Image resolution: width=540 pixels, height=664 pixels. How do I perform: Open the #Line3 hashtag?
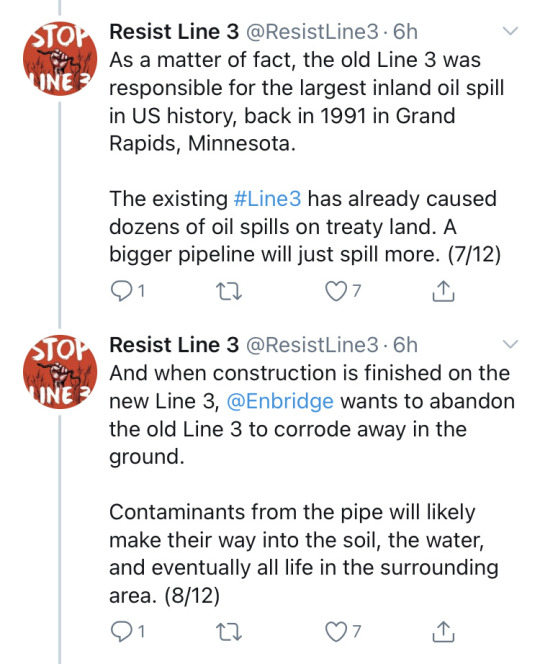pyautogui.click(x=267, y=199)
